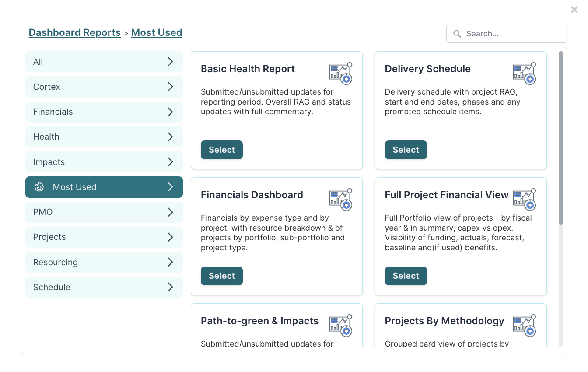
Task: Expand the Financials category chevron
Action: pos(170,112)
